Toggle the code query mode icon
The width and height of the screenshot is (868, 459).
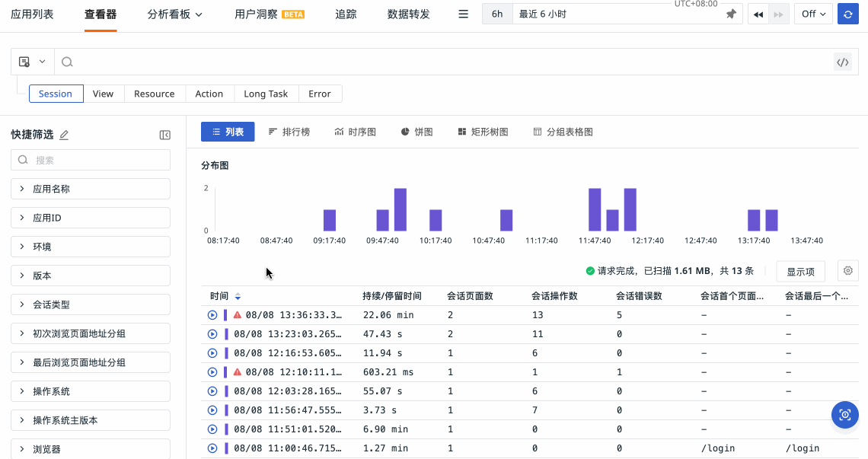842,62
